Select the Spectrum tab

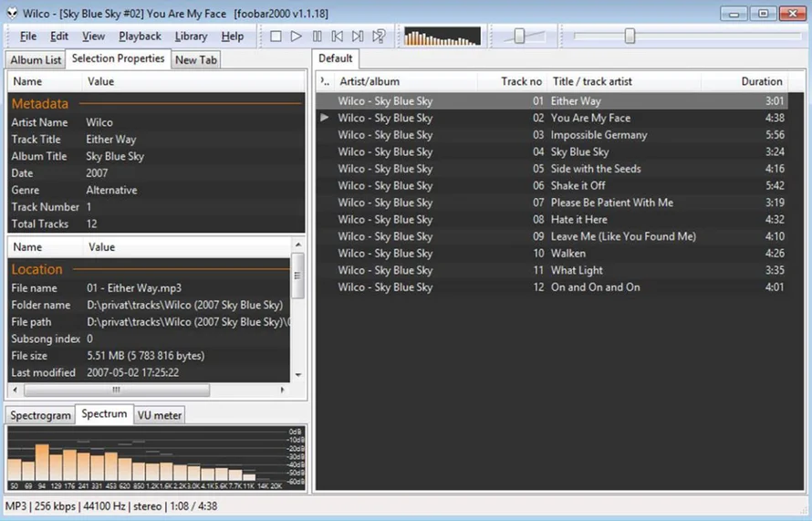tap(104, 414)
